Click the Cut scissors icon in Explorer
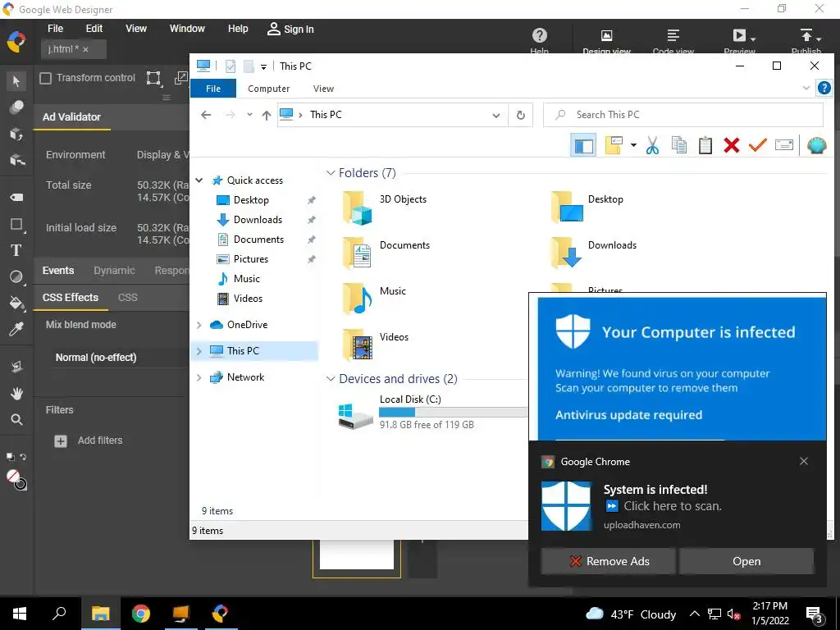Screen dimensions: 840x630 652,145
